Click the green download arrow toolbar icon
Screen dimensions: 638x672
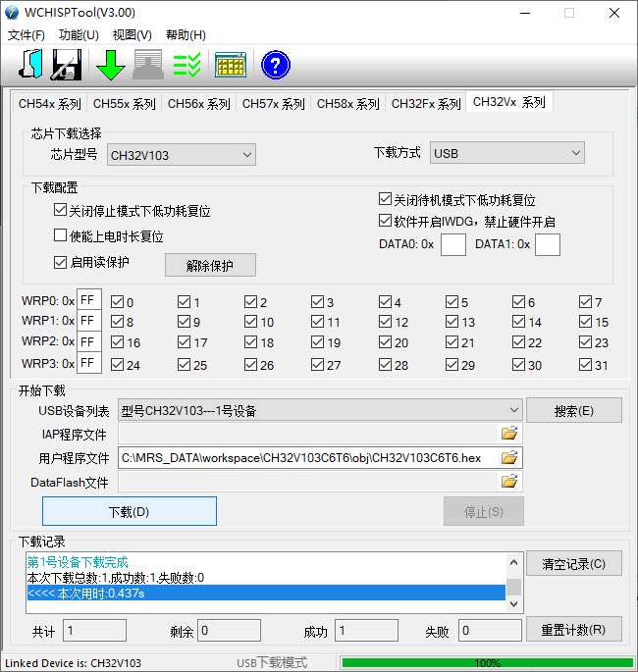[x=111, y=65]
